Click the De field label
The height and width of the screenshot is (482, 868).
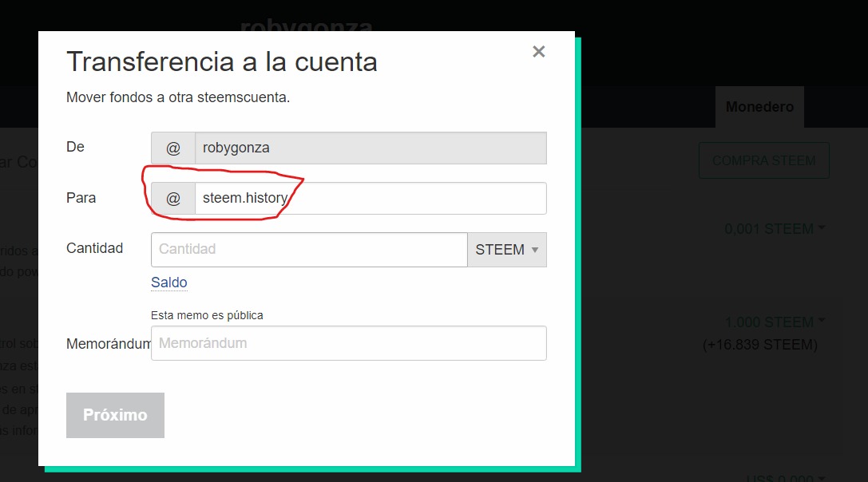click(75, 147)
